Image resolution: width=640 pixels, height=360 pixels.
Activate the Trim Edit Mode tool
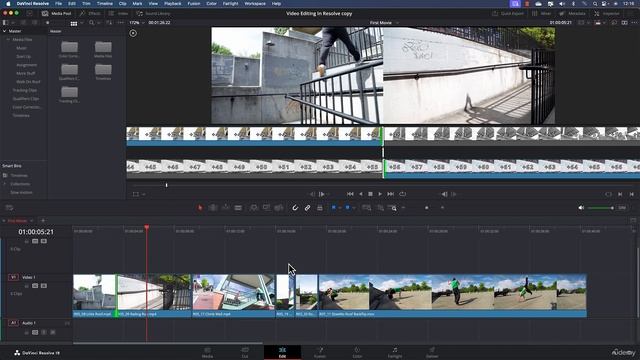click(x=213, y=208)
